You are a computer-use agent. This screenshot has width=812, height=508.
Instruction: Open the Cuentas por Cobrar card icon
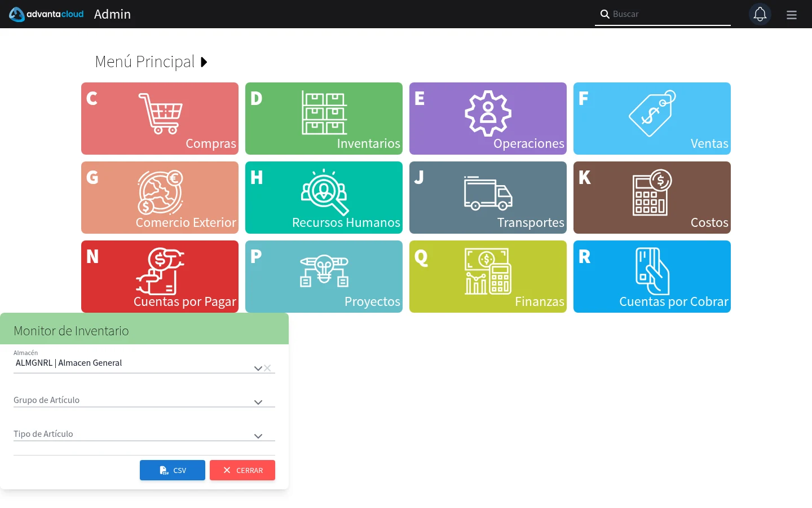[x=652, y=271]
